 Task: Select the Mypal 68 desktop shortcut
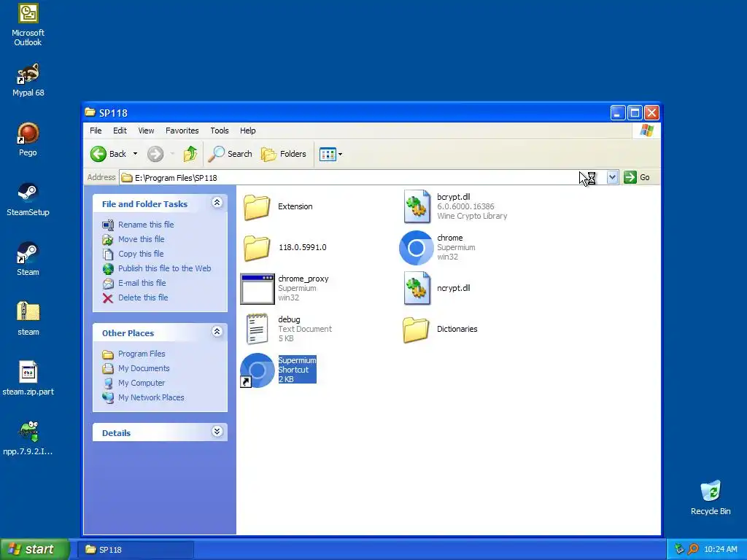tap(28, 80)
